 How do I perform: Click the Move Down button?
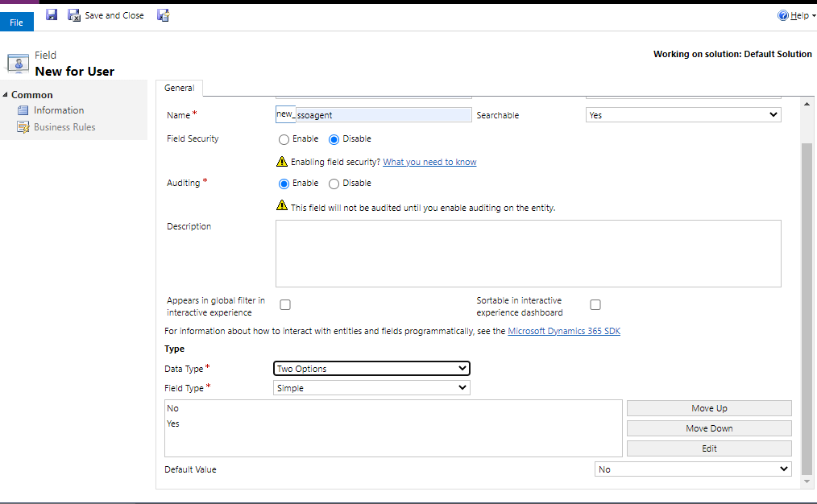click(709, 428)
